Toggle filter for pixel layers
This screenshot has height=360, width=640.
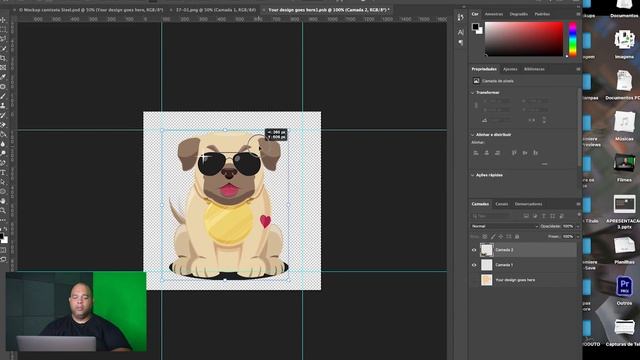point(526,216)
